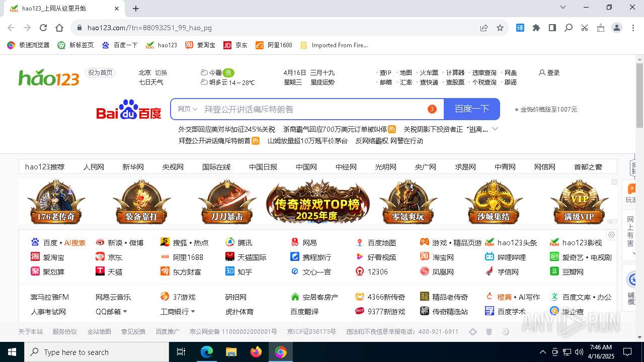Close the game advertisement banner

[614, 182]
